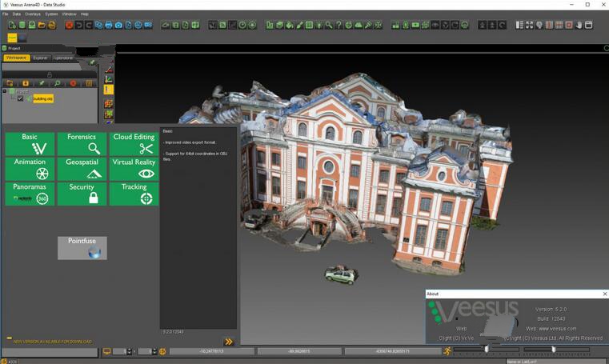Select the Security module tile
Image resolution: width=609 pixels, height=364 pixels.
[x=82, y=194]
